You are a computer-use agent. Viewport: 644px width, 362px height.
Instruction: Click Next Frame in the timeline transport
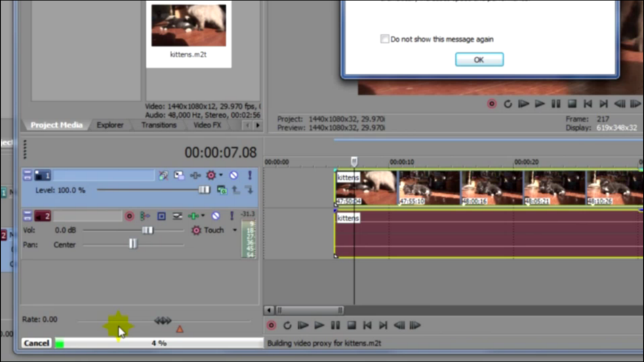tap(416, 325)
